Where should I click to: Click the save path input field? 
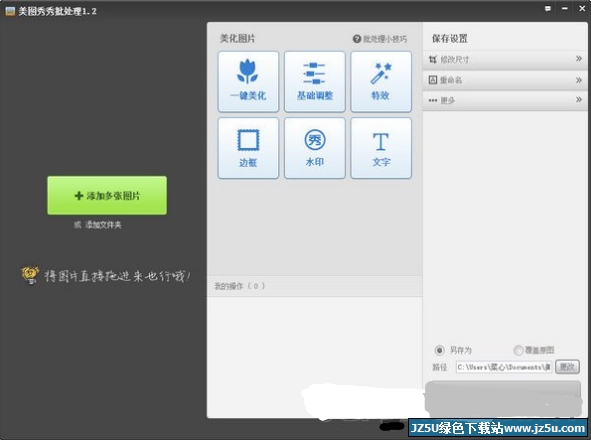504,367
